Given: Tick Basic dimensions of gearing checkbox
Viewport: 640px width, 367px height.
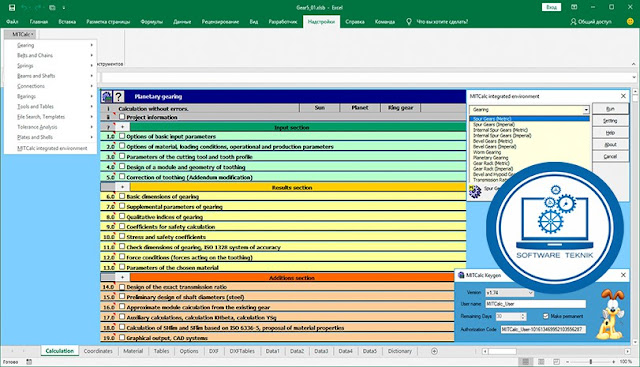Looking at the screenshot, I should [122, 196].
